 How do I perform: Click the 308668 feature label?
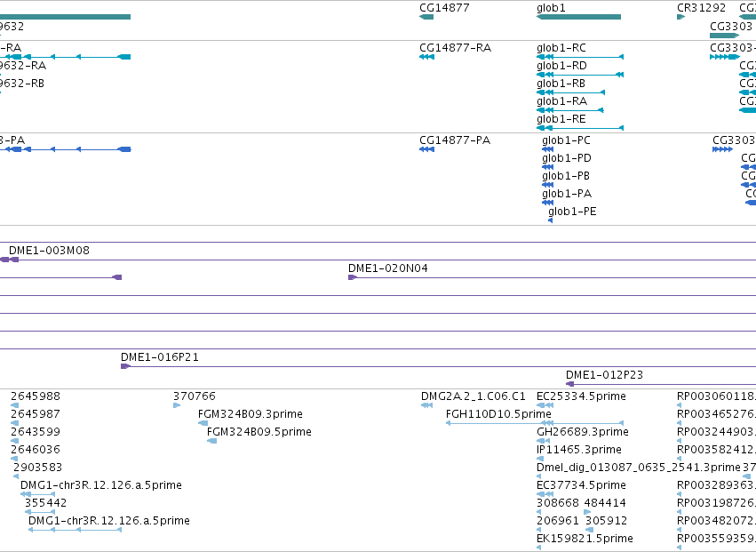click(558, 503)
